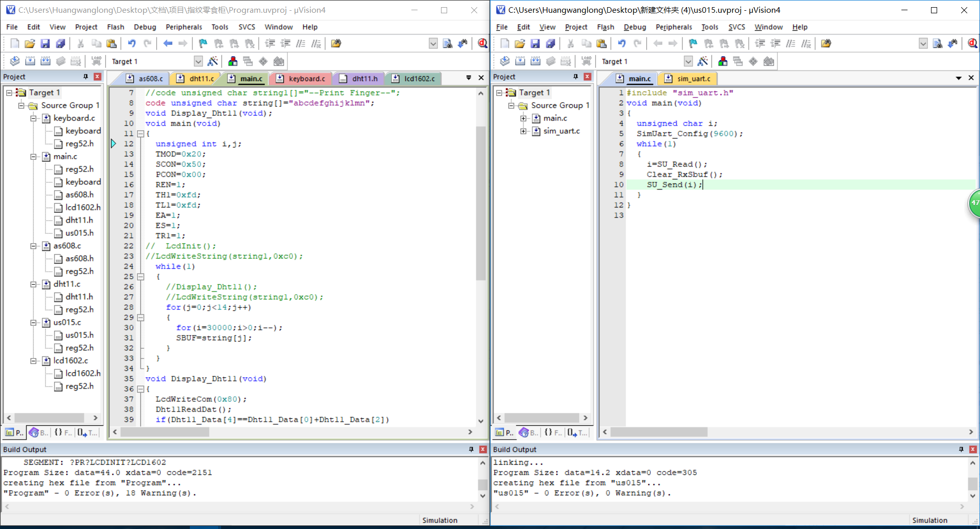
Task: Switch to keyboard.c tab in left editor
Action: tap(301, 79)
